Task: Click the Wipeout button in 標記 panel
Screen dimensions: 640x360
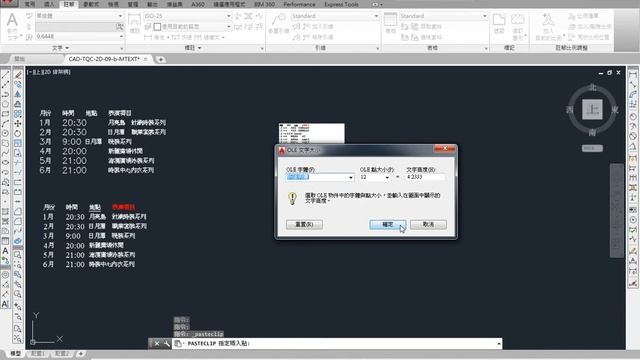Action: tap(499, 23)
